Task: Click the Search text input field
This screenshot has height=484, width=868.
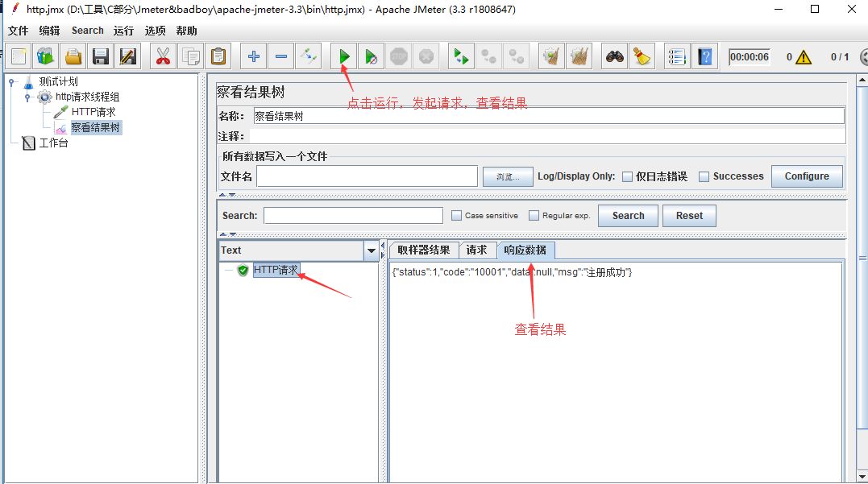Action: click(353, 216)
